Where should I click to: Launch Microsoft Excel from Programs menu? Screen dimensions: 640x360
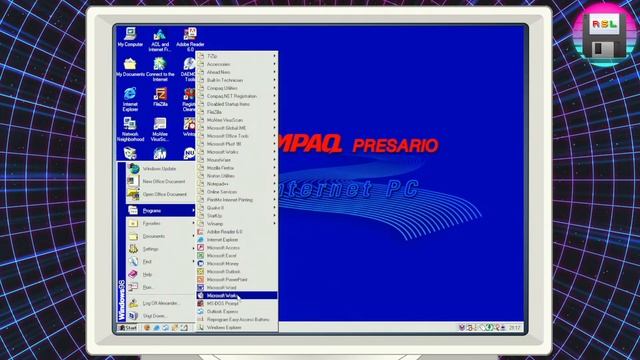pyautogui.click(x=237, y=256)
